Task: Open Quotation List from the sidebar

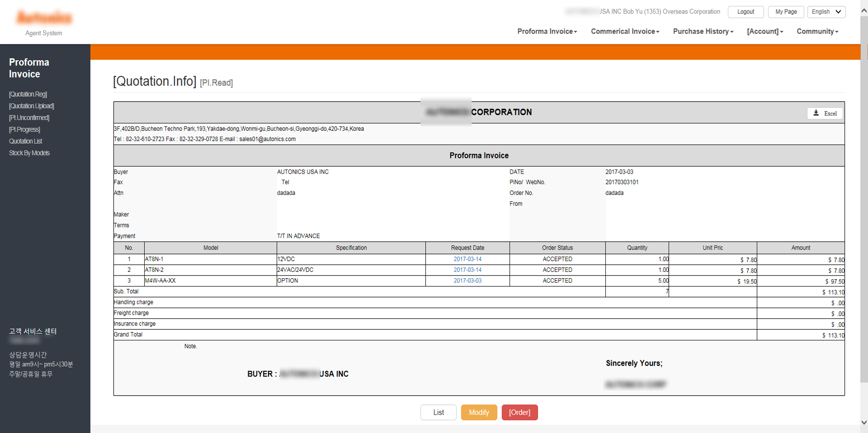Action: coord(25,141)
